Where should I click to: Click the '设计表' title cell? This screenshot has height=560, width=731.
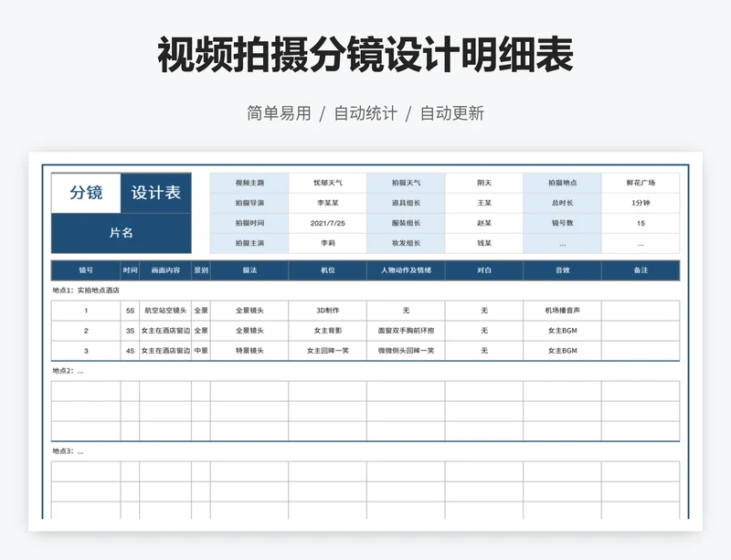click(155, 193)
